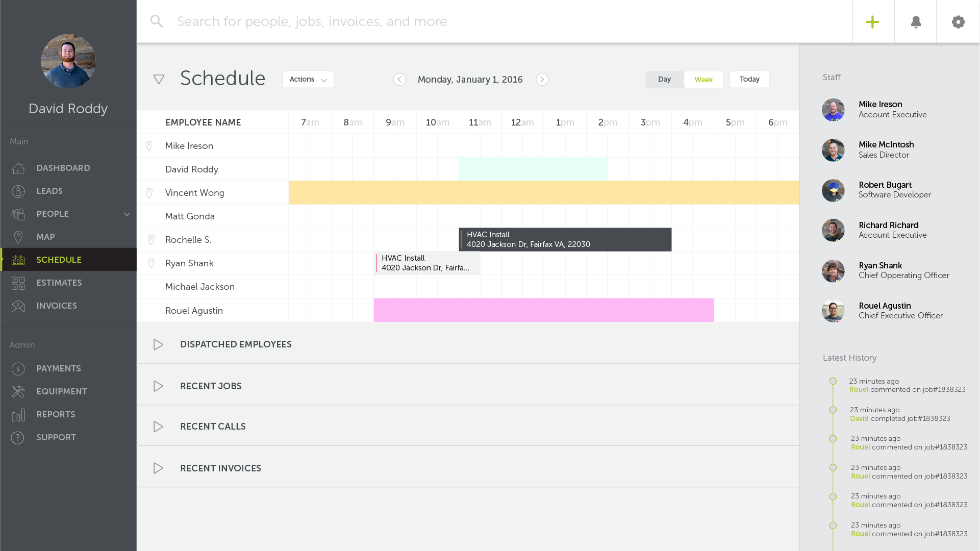Screen dimensions: 980x551
Task: Expand the People submenu chevron
Action: point(127,214)
